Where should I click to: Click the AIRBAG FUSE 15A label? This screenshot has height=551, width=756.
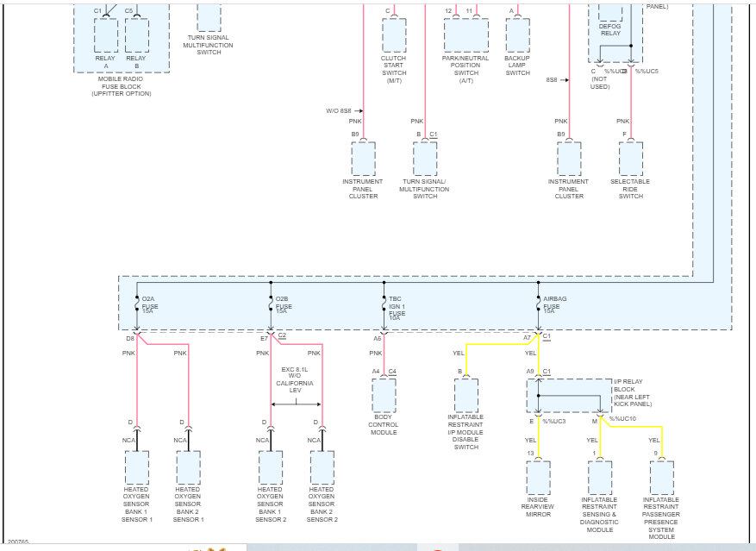tap(555, 305)
